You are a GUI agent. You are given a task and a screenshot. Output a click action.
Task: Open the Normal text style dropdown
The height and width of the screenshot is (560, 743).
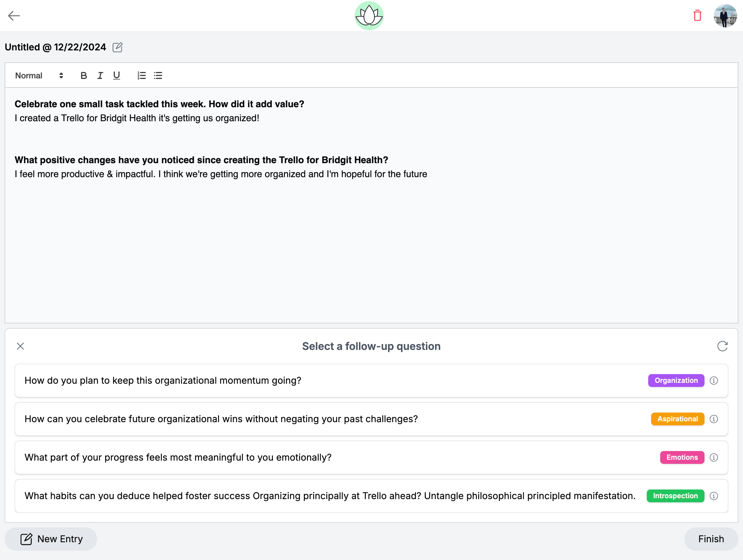[39, 75]
